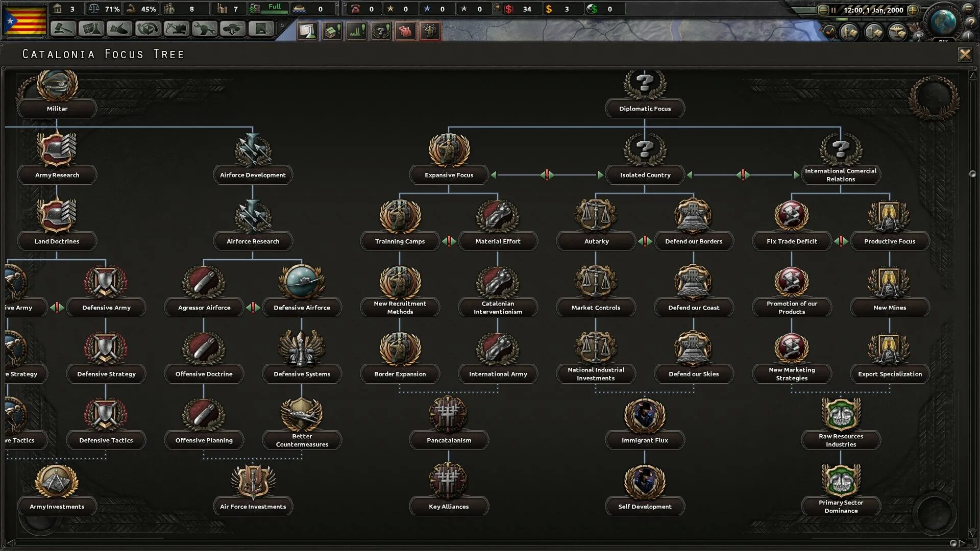Select the Better Countermeasures focus
This screenshot has height=551, width=980.
tap(302, 422)
